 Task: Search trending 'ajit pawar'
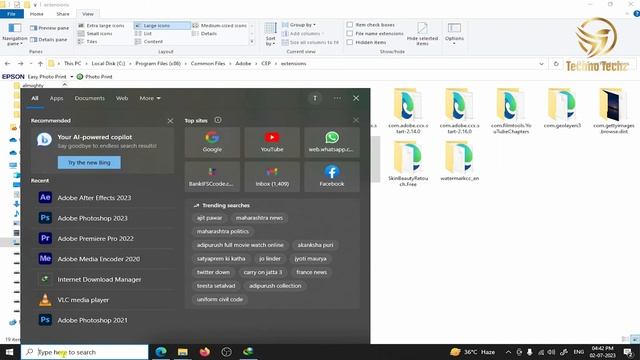209,218
